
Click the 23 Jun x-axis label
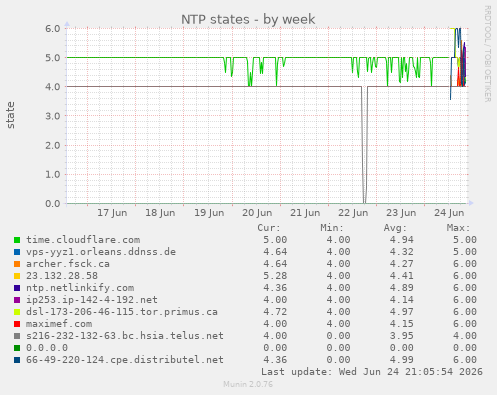(401, 213)
